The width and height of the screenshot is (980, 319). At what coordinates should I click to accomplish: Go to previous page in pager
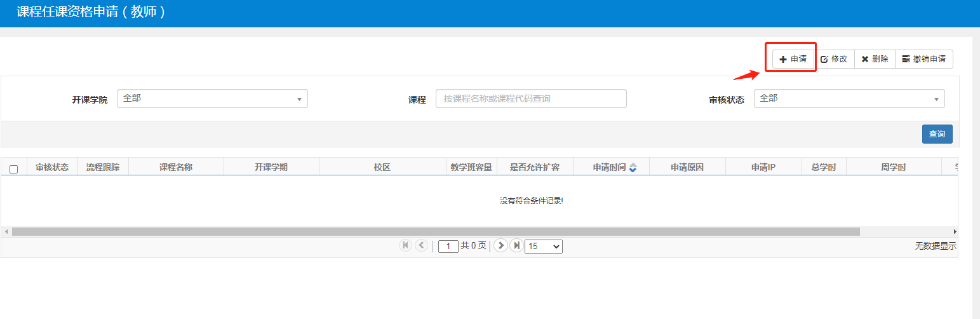(421, 245)
